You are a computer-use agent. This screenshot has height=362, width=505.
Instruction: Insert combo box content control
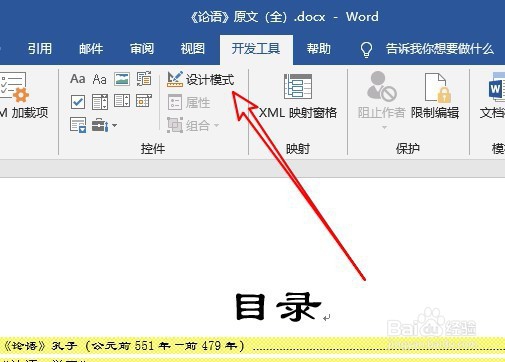(x=100, y=102)
